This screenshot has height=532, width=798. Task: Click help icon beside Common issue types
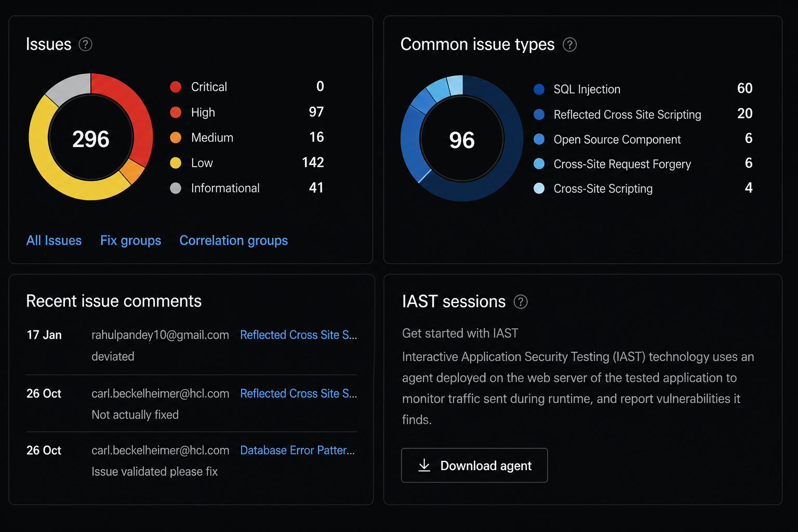coord(570,45)
